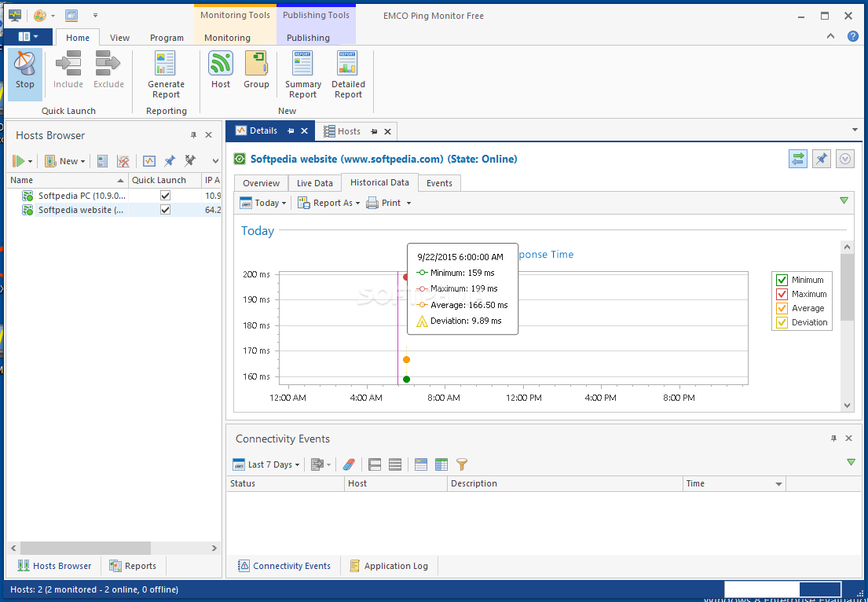Viewport: 868px width, 602px height.
Task: Expand the circular chevron button in Details header
Action: (x=844, y=159)
